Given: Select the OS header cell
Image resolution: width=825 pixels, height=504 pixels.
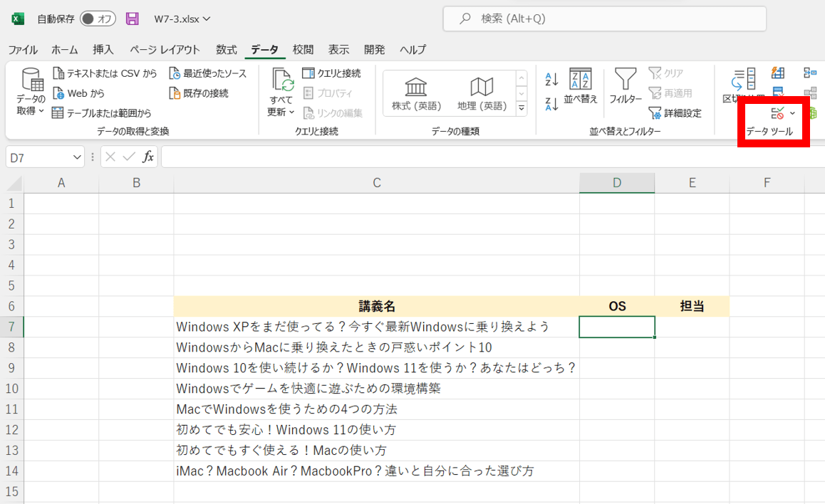Looking at the screenshot, I should coord(617,306).
